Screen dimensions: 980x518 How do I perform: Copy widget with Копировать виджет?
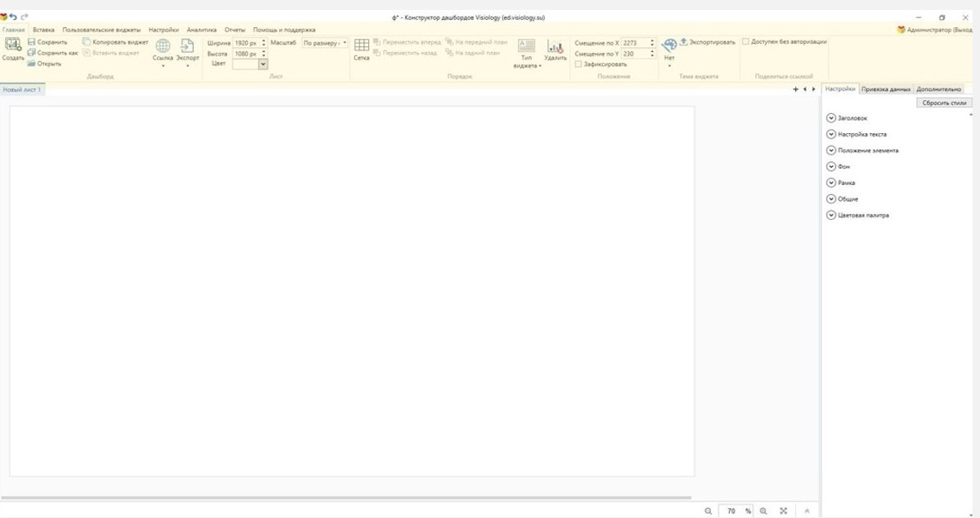[116, 42]
